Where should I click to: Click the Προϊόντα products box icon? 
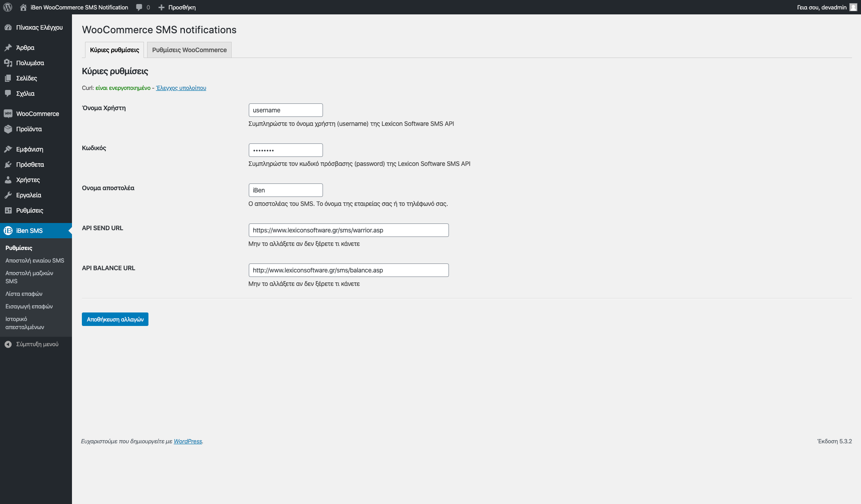8,129
